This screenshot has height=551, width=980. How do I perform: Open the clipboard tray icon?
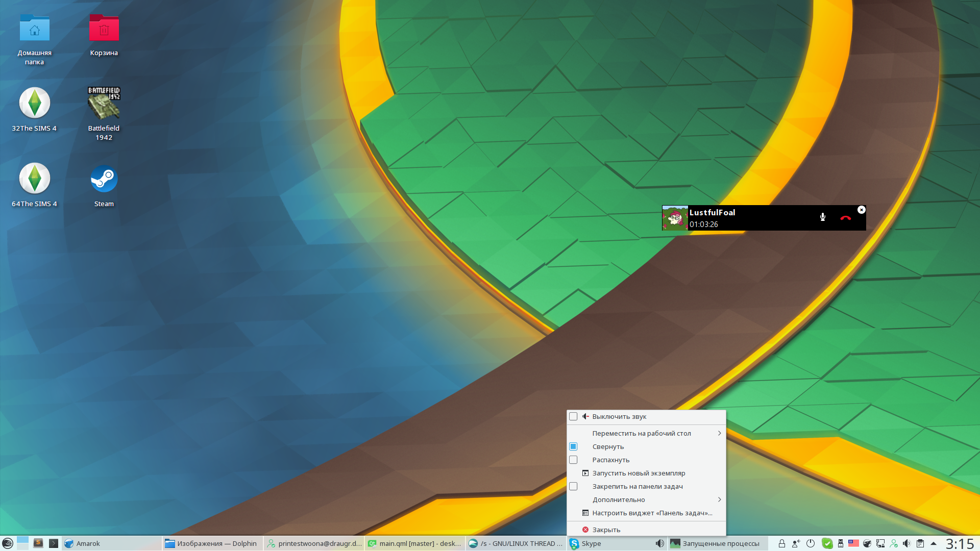coord(920,543)
